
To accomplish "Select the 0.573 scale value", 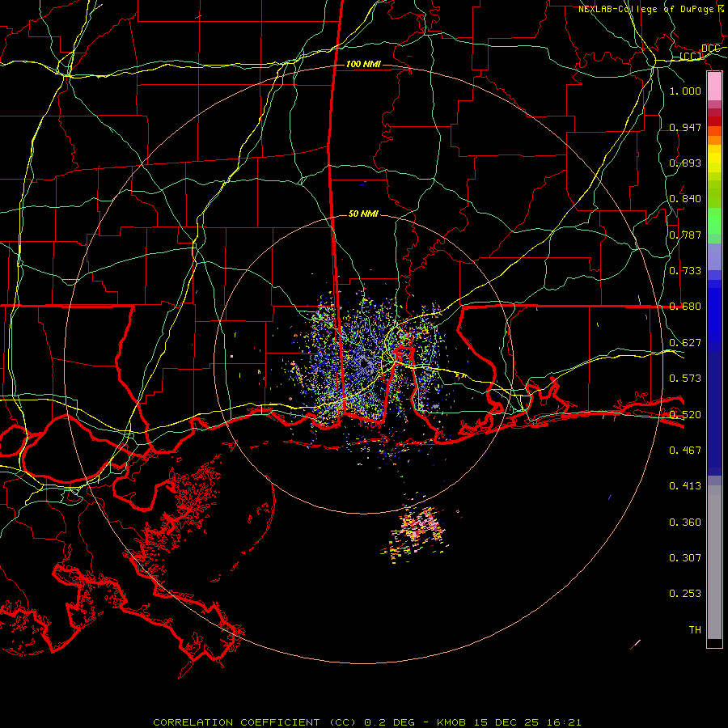I will [685, 379].
